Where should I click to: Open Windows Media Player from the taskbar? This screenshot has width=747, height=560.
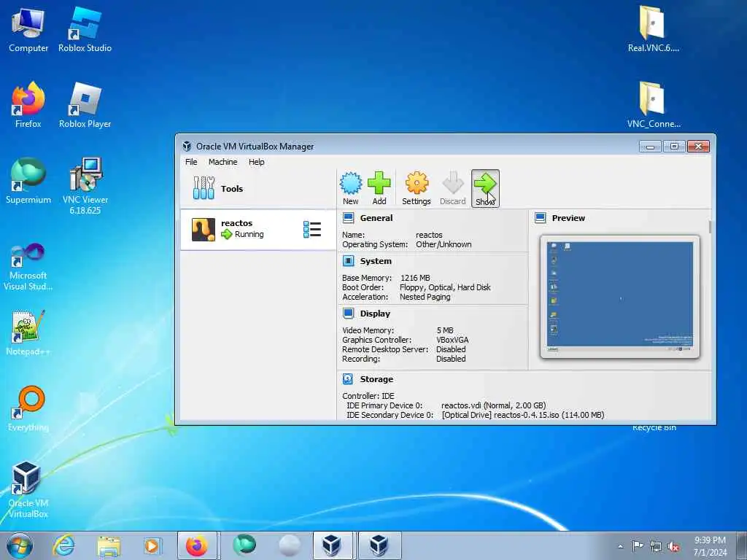152,545
